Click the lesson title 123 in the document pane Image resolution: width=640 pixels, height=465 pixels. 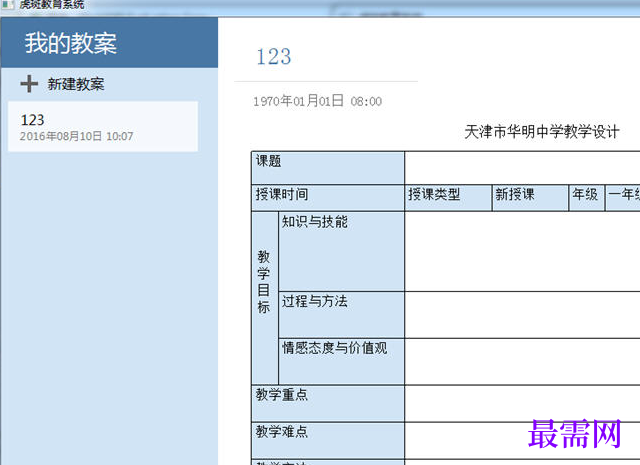(x=273, y=57)
